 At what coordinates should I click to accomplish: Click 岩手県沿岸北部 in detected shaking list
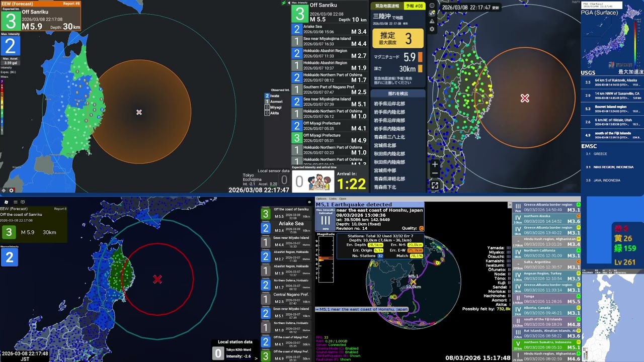(x=389, y=104)
